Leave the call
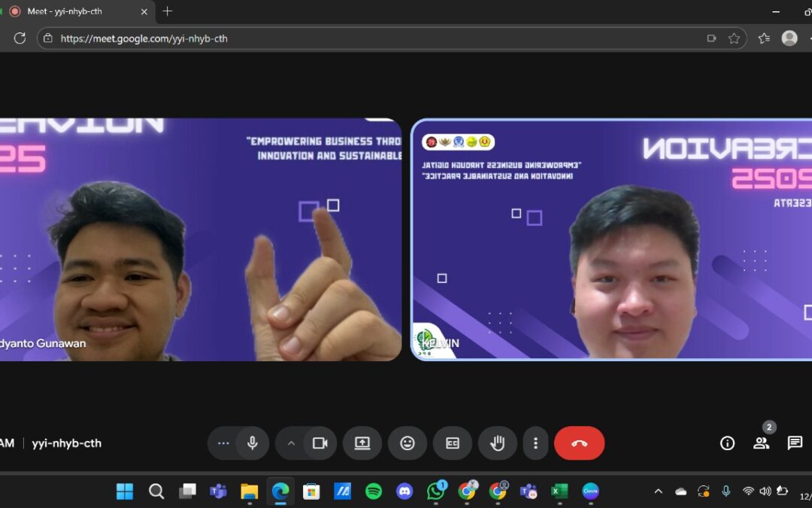Viewport: 812px width, 508px height. [580, 443]
